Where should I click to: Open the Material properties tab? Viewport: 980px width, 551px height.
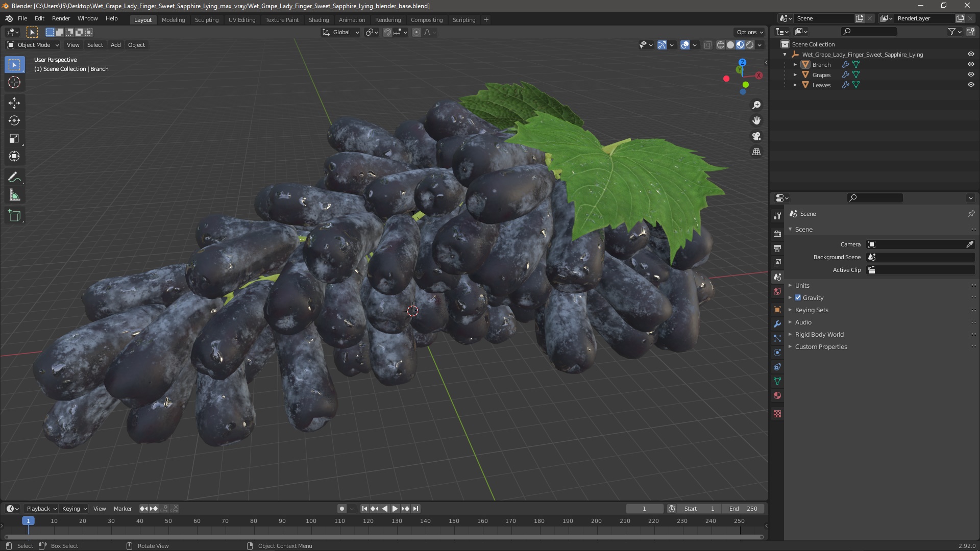(777, 395)
